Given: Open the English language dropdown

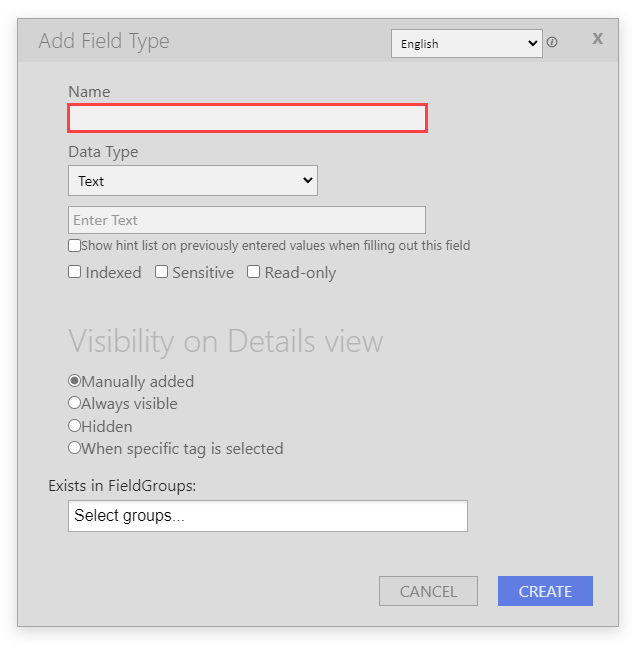Looking at the screenshot, I should click(467, 43).
